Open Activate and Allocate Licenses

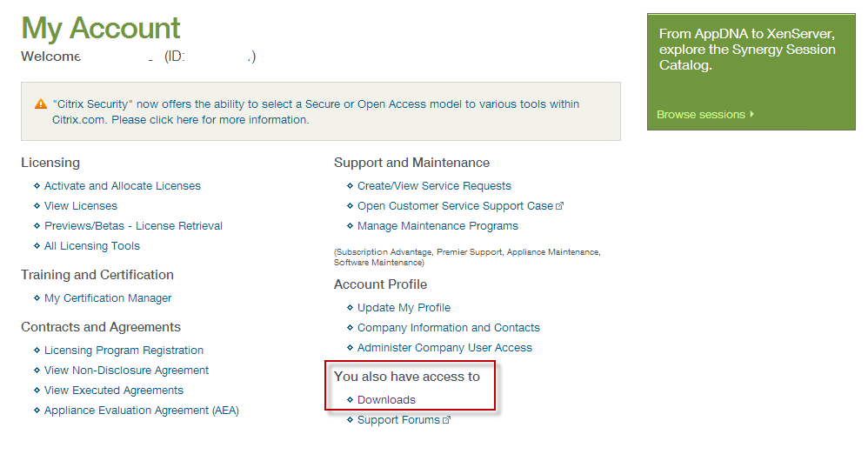click(x=122, y=186)
